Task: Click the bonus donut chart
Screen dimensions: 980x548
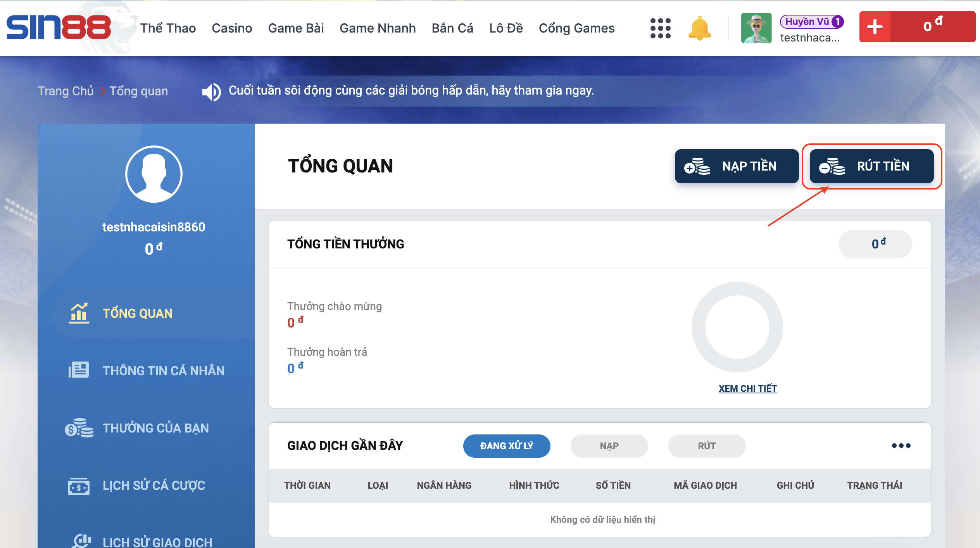Action: tap(737, 327)
